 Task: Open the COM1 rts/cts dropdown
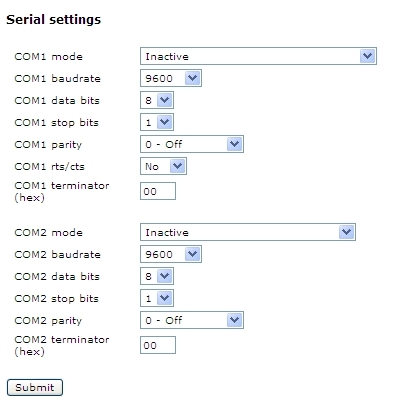(x=163, y=166)
